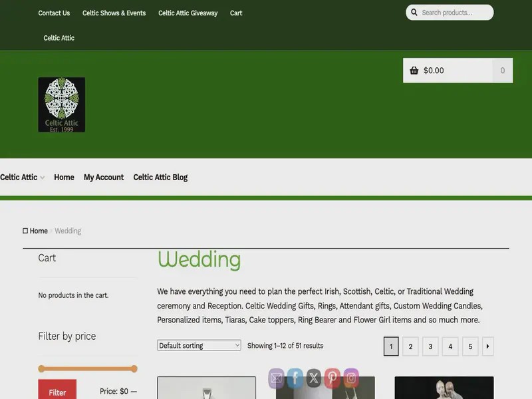Click 'No products in the cart.' text
Image resolution: width=532 pixels, height=399 pixels.
(73, 295)
